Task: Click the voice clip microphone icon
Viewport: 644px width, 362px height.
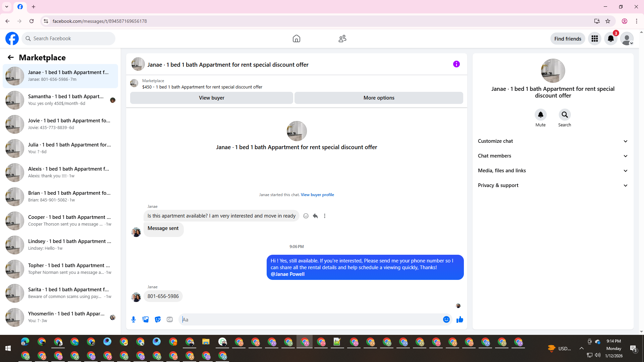Action: 133,319
